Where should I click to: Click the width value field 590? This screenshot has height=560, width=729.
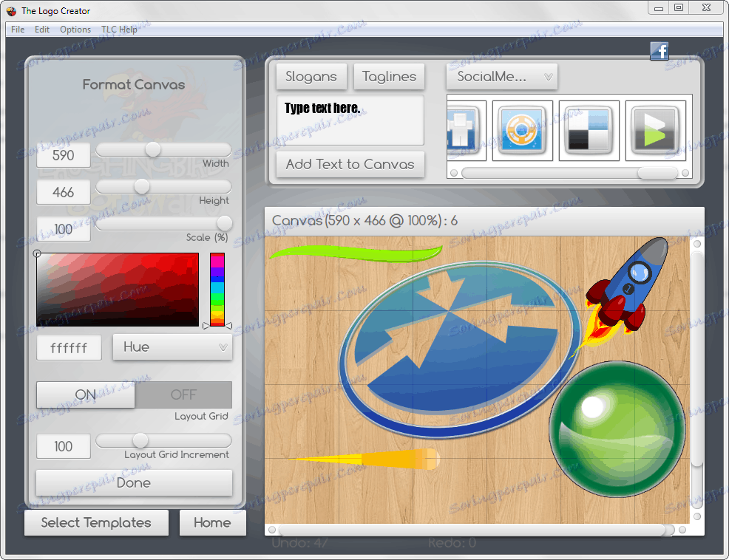pos(64,155)
